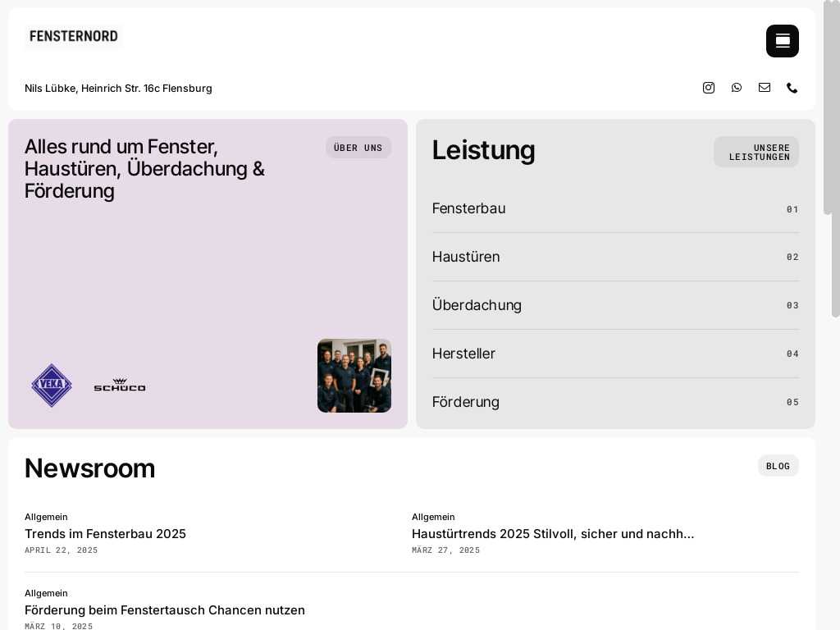Select Fensterbau in the Leistung list
The width and height of the screenshot is (840, 630).
pyautogui.click(x=469, y=208)
